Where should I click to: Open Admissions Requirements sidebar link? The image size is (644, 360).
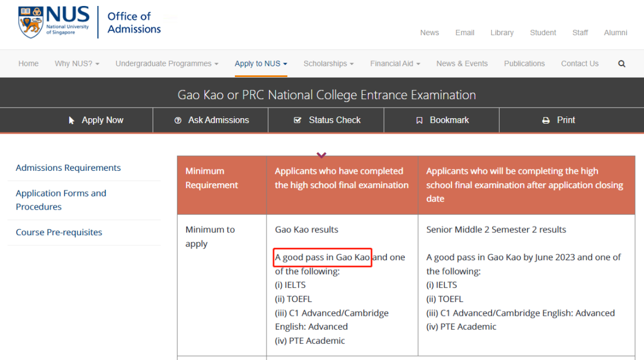tap(68, 168)
